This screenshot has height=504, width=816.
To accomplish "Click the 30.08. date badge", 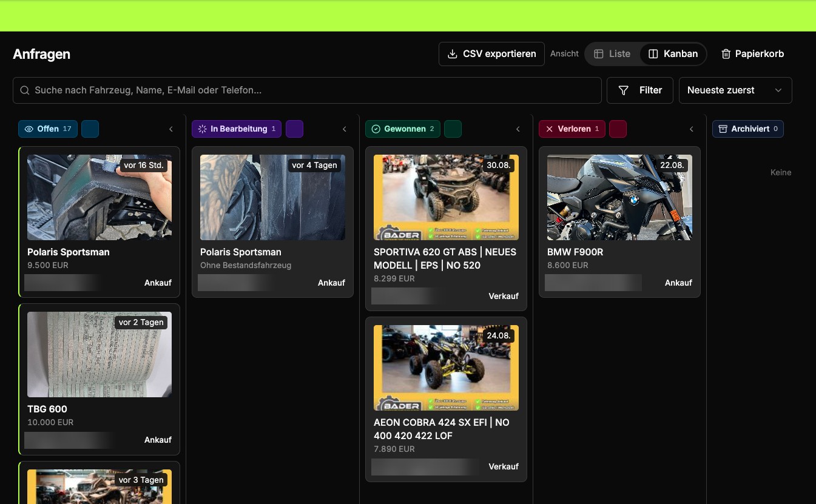I will click(499, 165).
